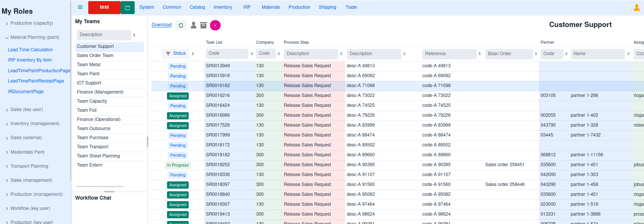Open IRDocumentPage link
Image resolution: width=644 pixels, height=224 pixels.
click(x=26, y=92)
